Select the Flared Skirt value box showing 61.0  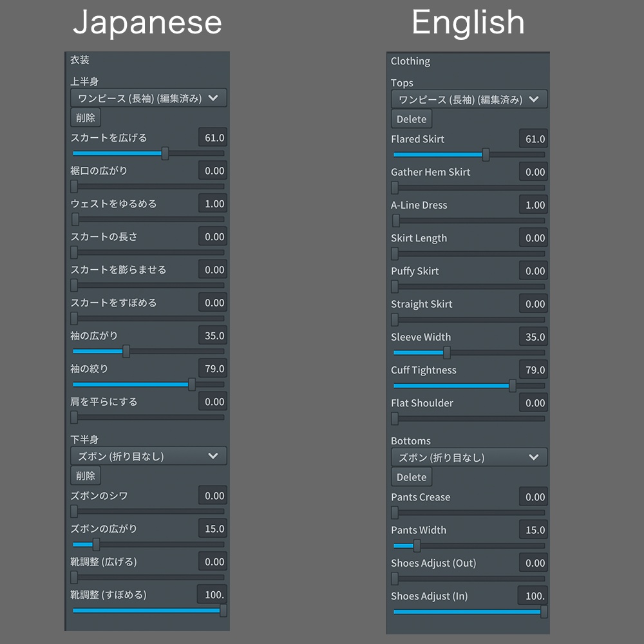tap(534, 138)
